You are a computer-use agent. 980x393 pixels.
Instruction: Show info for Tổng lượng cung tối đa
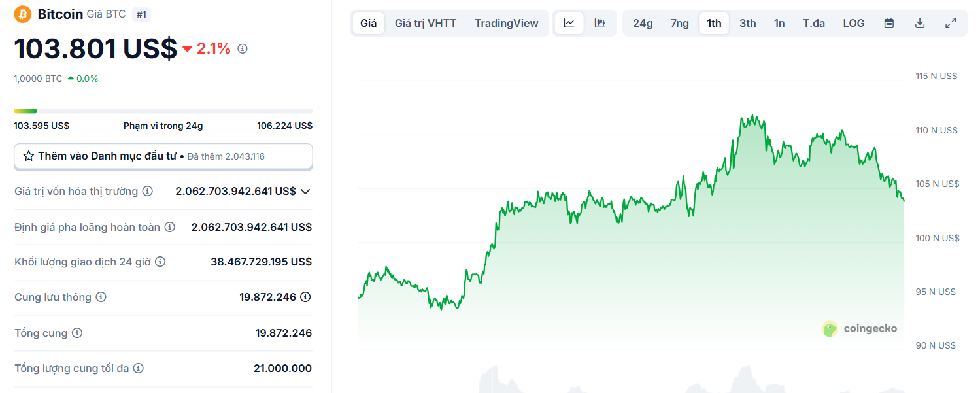pos(139,368)
